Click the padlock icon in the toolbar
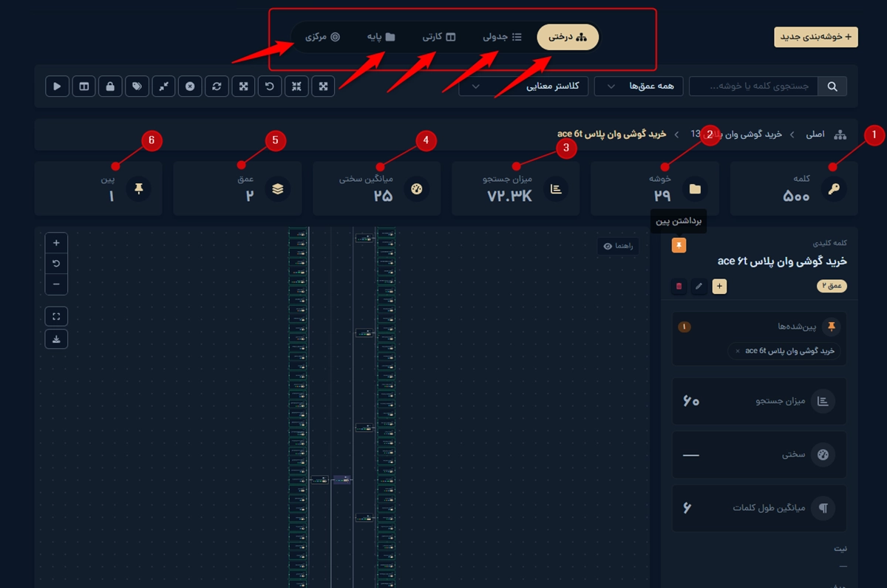This screenshot has width=887, height=588. click(110, 86)
